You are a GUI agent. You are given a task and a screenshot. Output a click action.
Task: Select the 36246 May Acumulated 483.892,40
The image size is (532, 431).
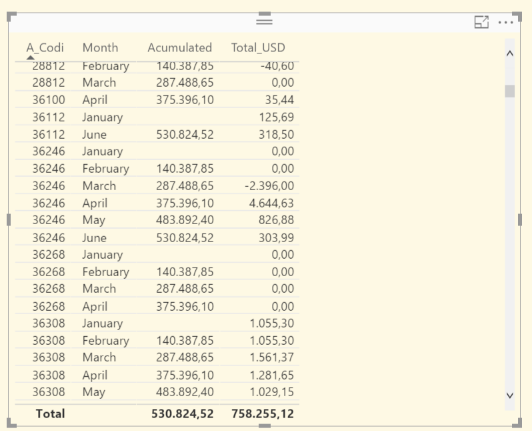tap(185, 220)
